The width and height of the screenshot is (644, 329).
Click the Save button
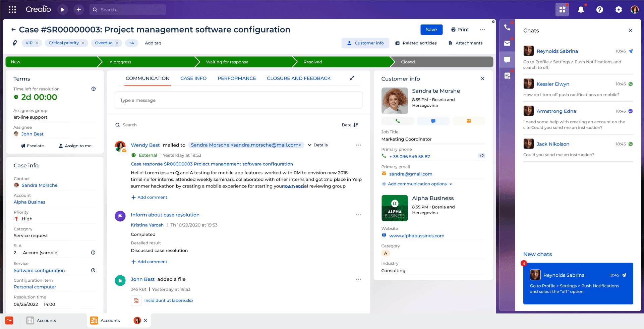pyautogui.click(x=431, y=30)
